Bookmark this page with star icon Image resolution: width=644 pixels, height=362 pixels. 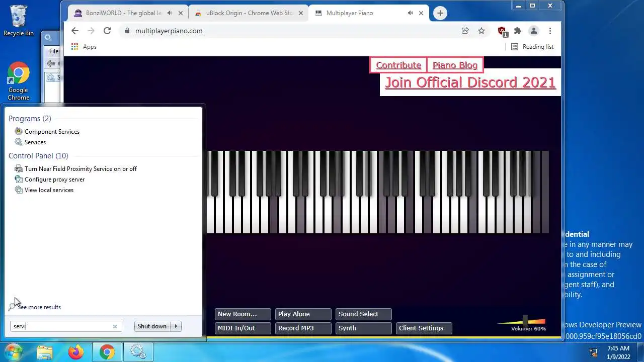pyautogui.click(x=481, y=31)
